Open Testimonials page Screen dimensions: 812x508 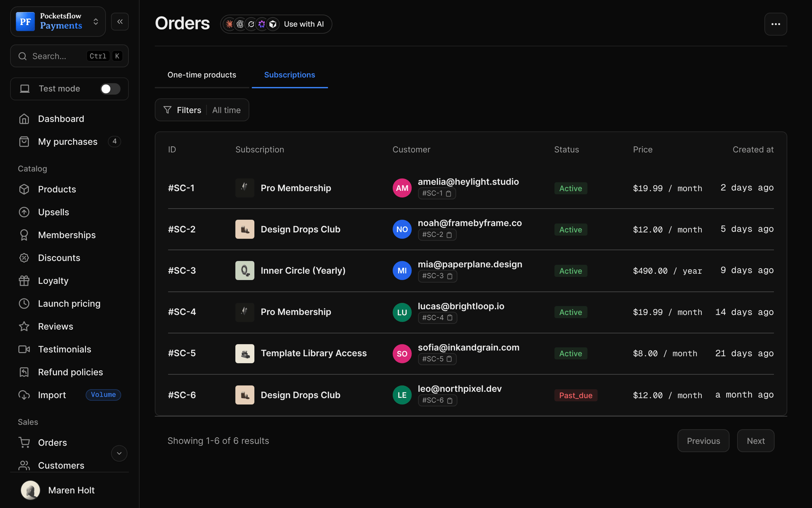[64, 349]
